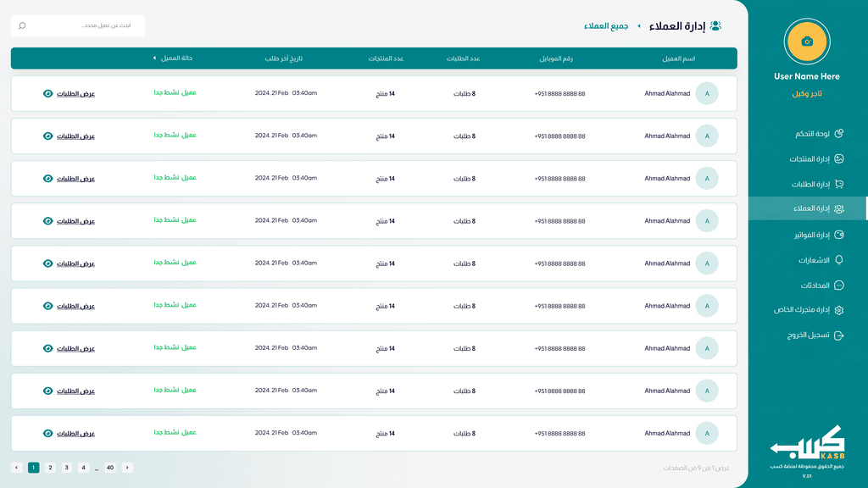This screenshot has height=488, width=868.
Task: Click the camera icon on the profile avatar
Action: (807, 42)
